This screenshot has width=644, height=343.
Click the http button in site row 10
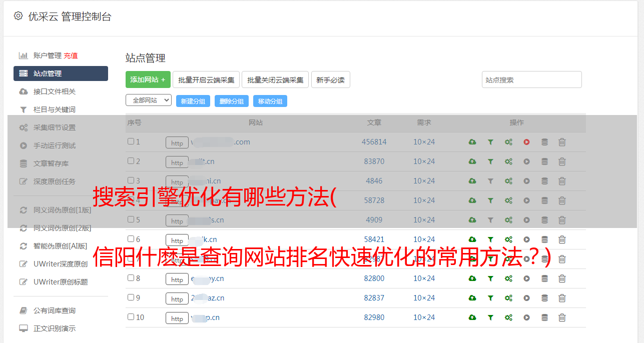pyautogui.click(x=177, y=318)
